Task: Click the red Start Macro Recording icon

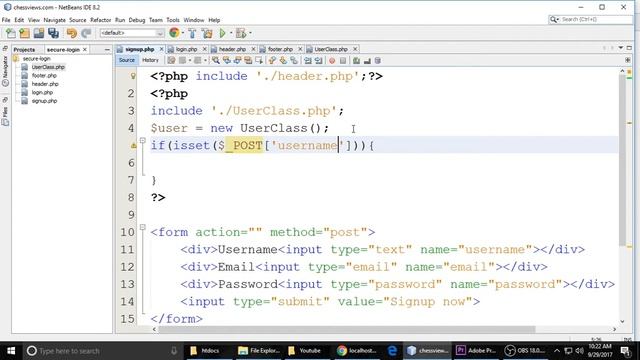Action: (x=332, y=60)
